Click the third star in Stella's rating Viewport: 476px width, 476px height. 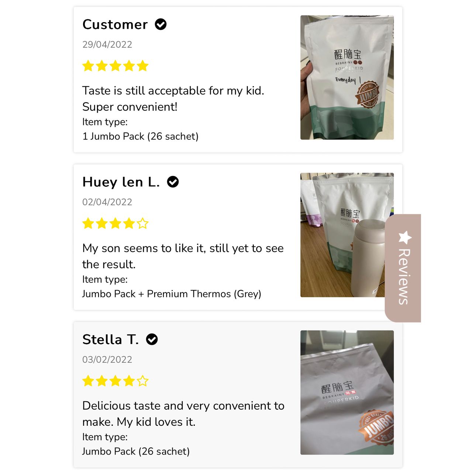[115, 381]
